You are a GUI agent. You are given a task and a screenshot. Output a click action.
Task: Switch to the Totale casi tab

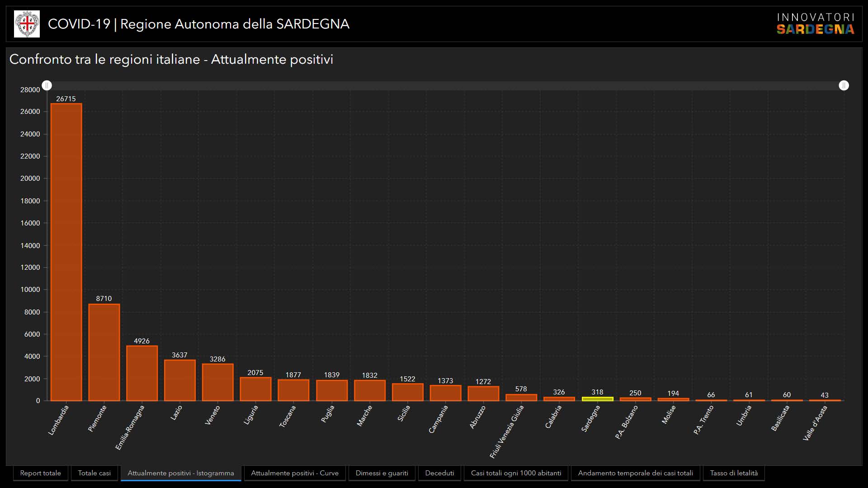click(94, 473)
